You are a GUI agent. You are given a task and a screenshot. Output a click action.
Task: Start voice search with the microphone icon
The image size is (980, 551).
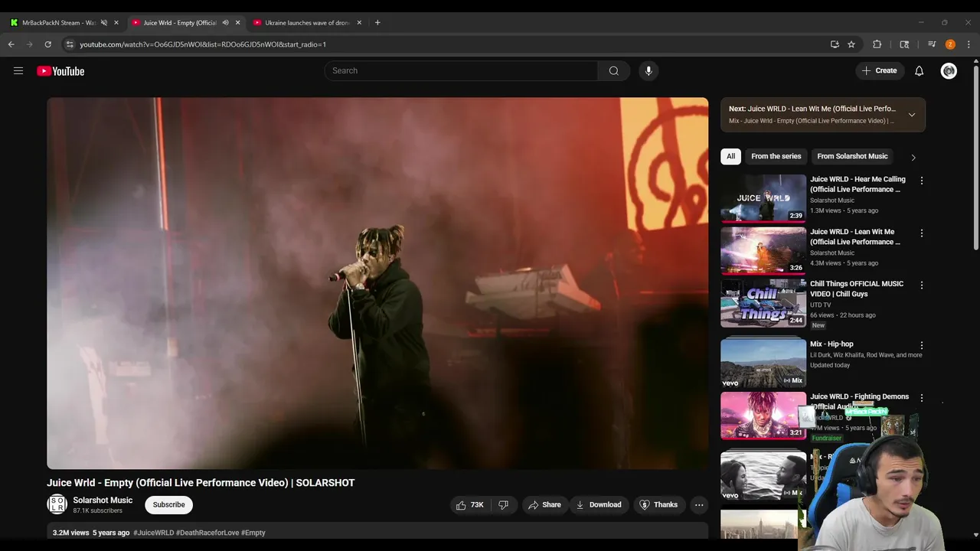(648, 70)
